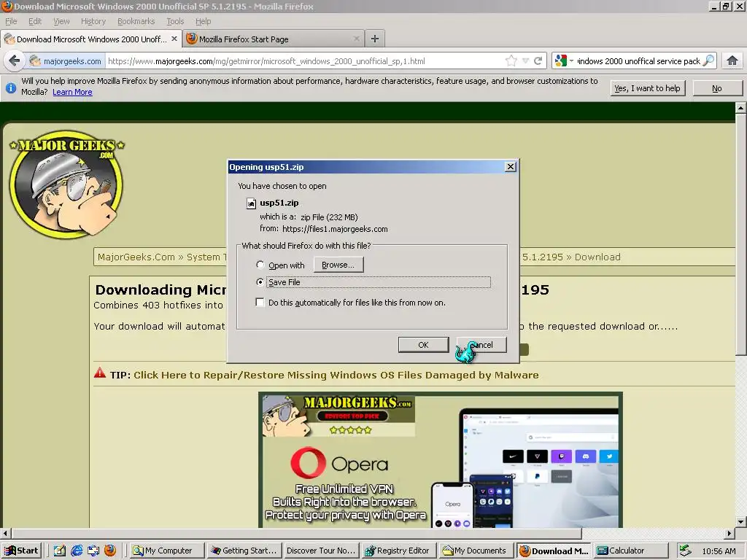Open the Edit menu
The image size is (747, 560).
[x=35, y=21]
